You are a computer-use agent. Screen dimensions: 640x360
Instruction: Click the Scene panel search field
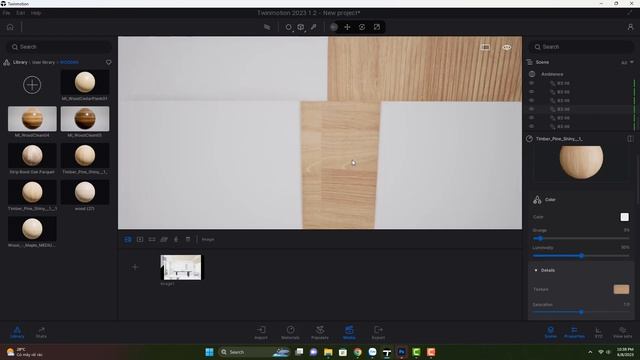[x=582, y=47]
